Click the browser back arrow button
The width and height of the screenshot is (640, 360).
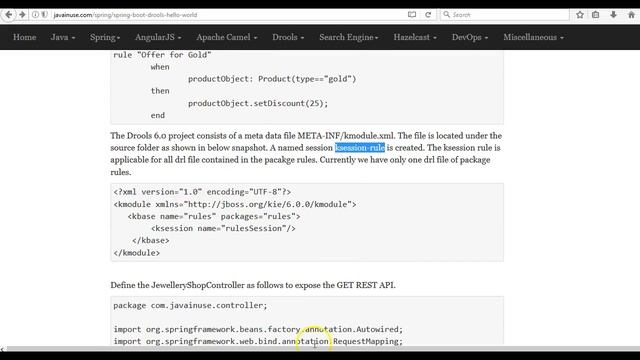(x=9, y=15)
